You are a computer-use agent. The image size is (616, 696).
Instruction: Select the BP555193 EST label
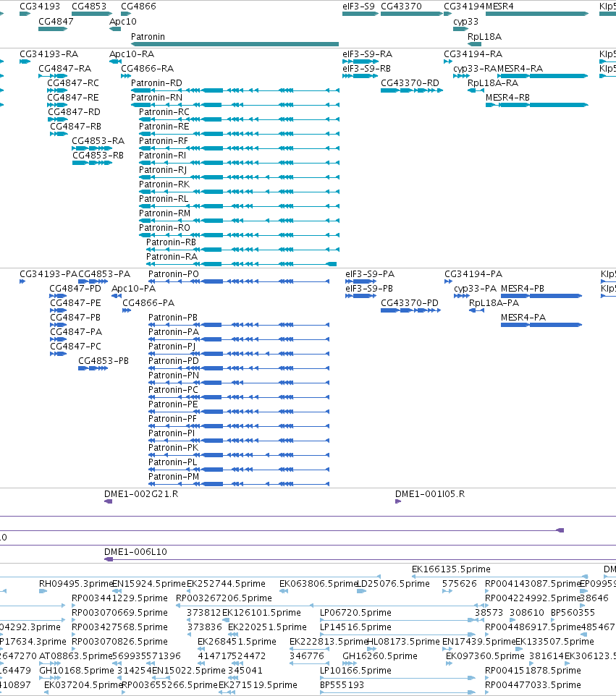click(x=342, y=685)
